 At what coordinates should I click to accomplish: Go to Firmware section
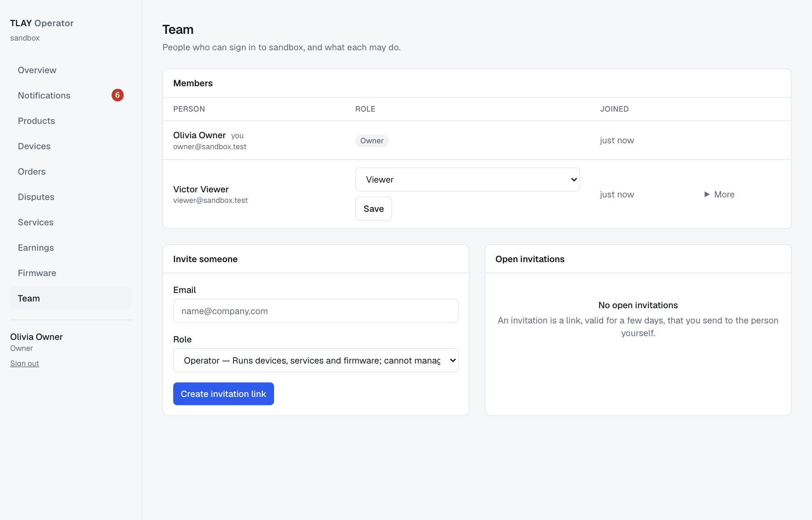[x=71, y=273]
